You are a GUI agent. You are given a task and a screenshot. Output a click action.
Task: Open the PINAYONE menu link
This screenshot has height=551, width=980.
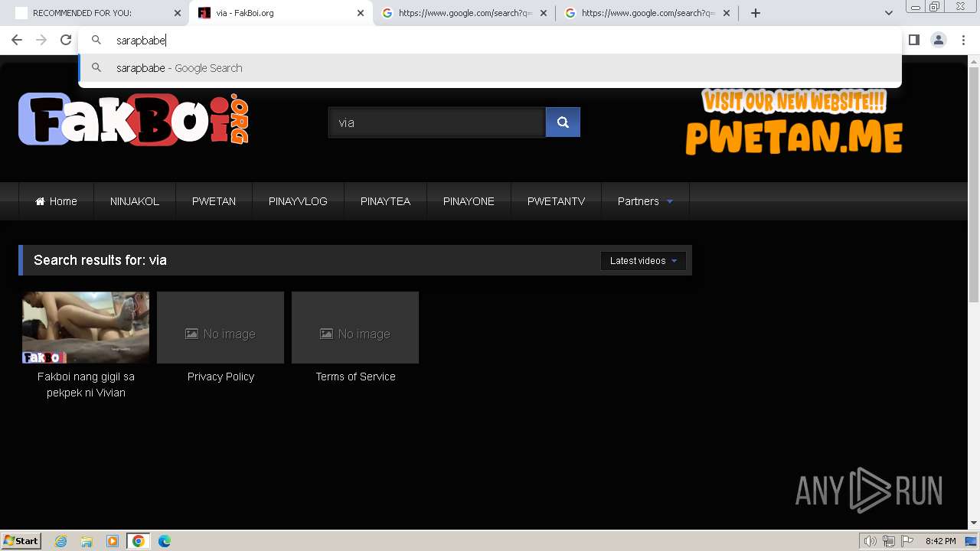[x=469, y=201]
